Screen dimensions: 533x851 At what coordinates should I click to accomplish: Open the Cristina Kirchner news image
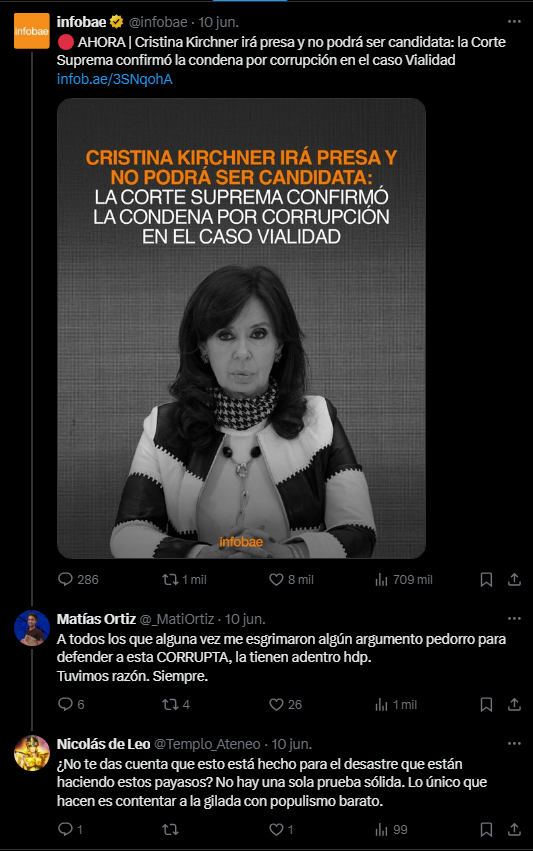[x=241, y=328]
